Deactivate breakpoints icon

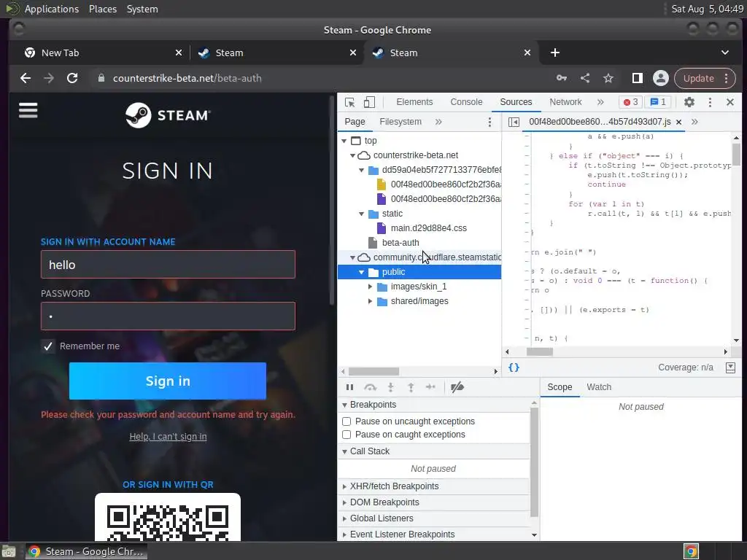click(x=457, y=387)
